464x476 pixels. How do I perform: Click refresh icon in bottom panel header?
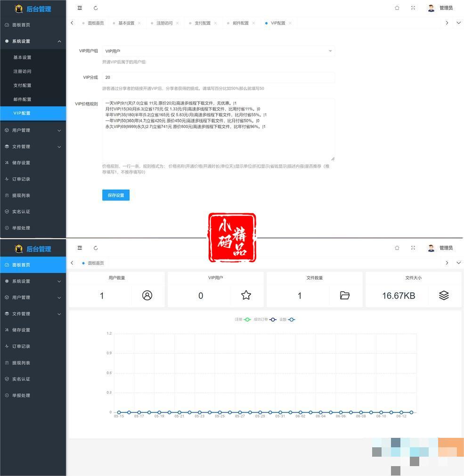click(96, 248)
